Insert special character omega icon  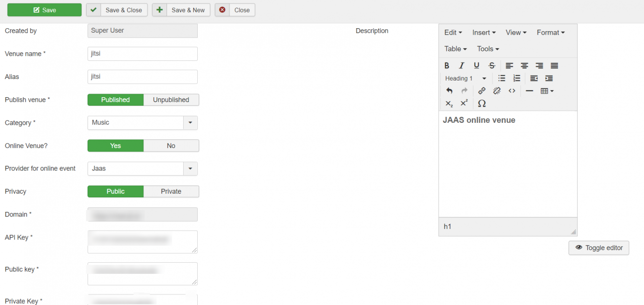point(481,104)
